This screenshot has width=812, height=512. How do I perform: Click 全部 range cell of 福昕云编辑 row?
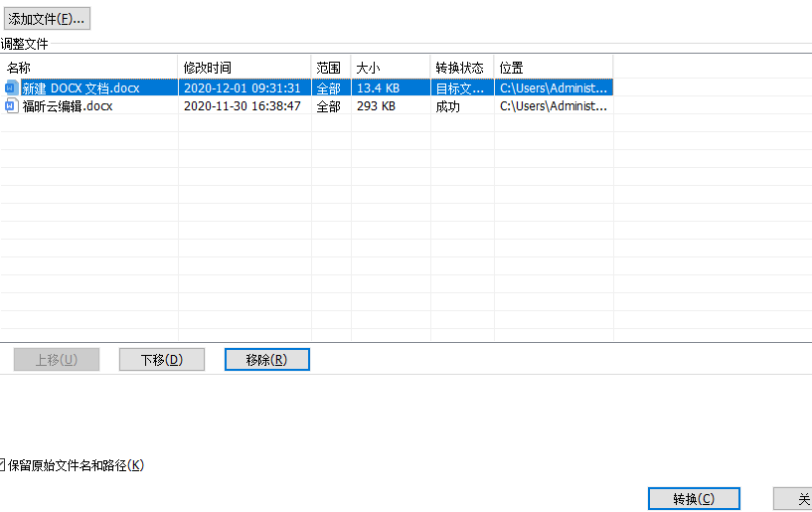click(x=328, y=106)
